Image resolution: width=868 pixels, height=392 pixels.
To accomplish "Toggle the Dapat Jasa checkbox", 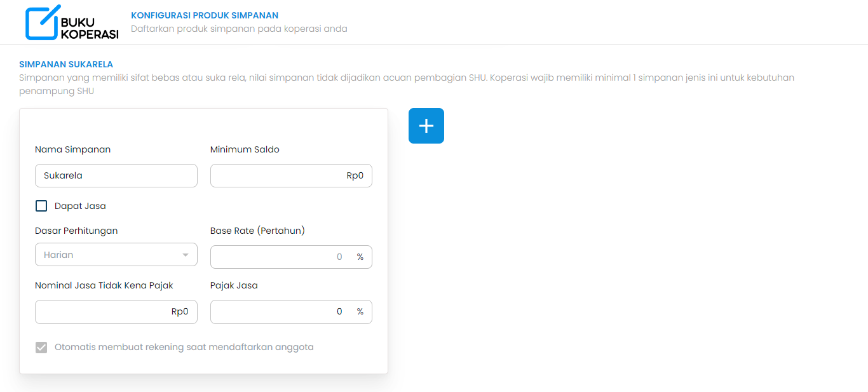I will click(41, 205).
